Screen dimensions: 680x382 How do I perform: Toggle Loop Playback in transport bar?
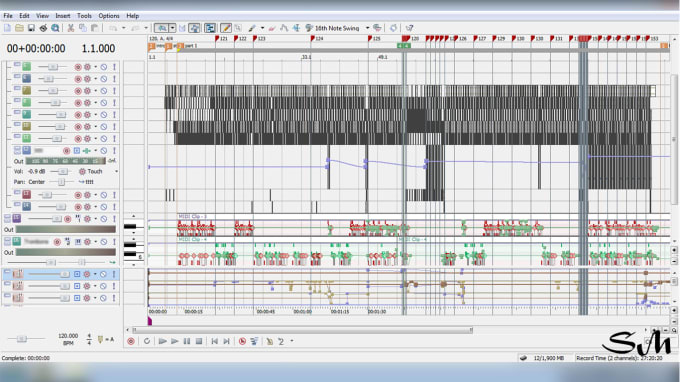147,341
